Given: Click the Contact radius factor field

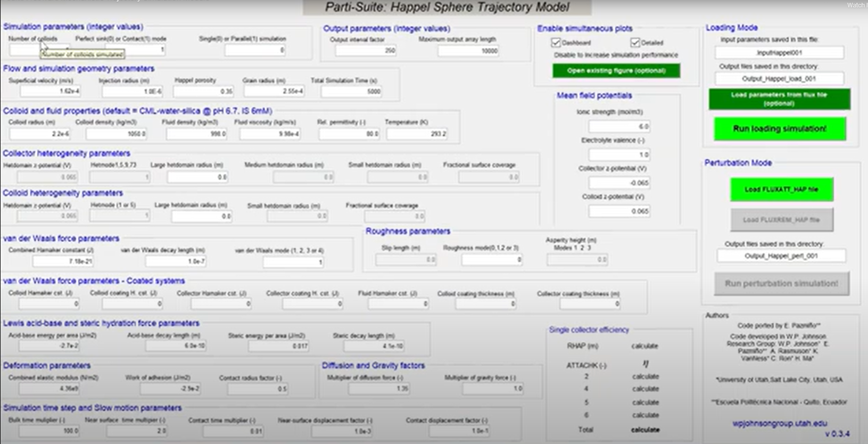Looking at the screenshot, I should [x=258, y=389].
